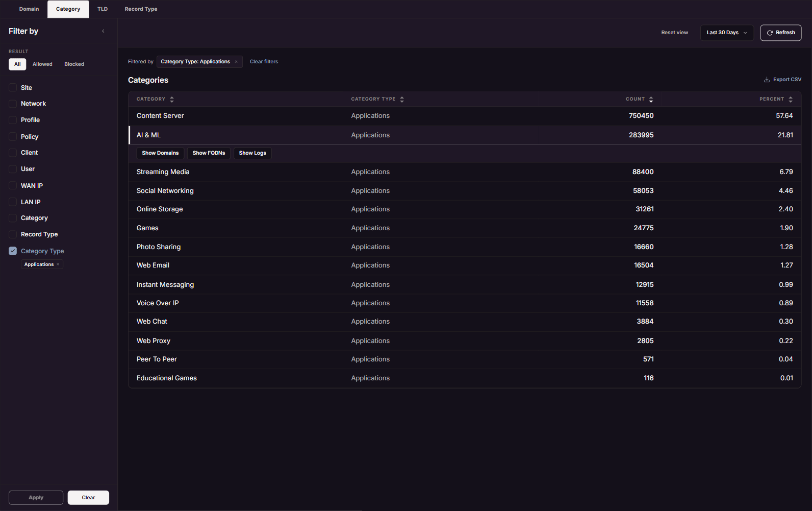Image resolution: width=812 pixels, height=511 pixels.
Task: Select the Client filter checkbox
Action: coord(13,153)
